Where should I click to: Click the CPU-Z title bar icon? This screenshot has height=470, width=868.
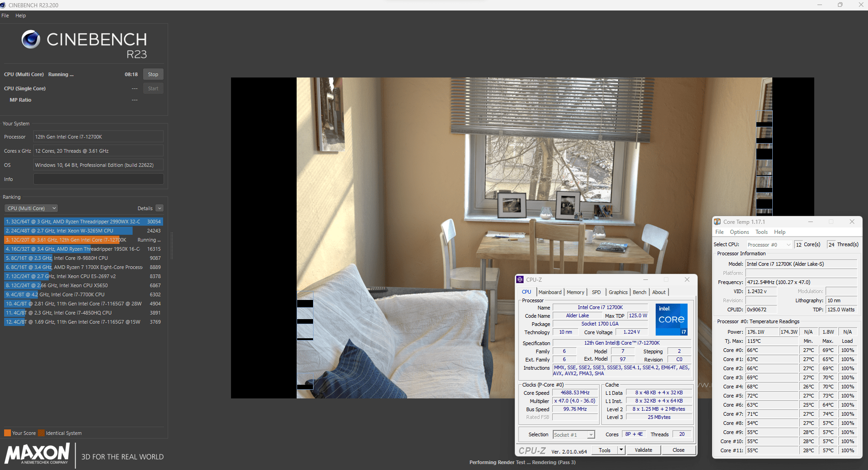coord(520,279)
